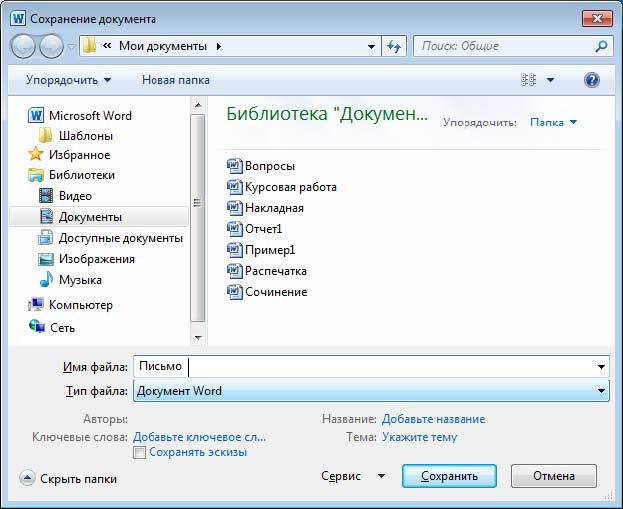The width and height of the screenshot is (623, 509).
Task: Click the navigation pane vertical scrollbar
Action: (197, 221)
